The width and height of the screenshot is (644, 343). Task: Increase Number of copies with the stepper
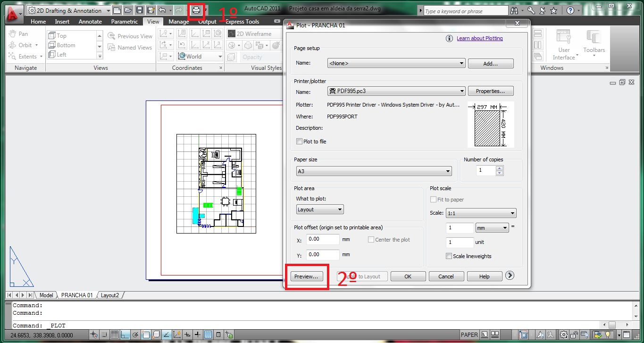click(499, 168)
